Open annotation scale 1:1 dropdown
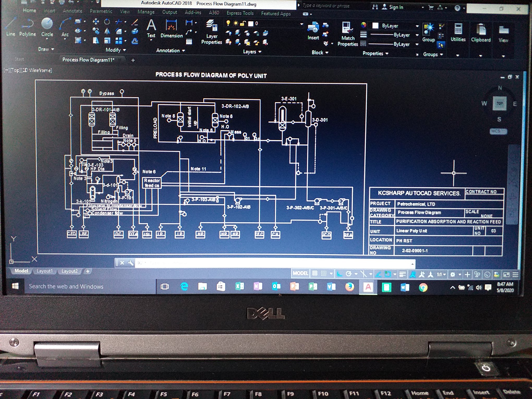 pyautogui.click(x=441, y=274)
